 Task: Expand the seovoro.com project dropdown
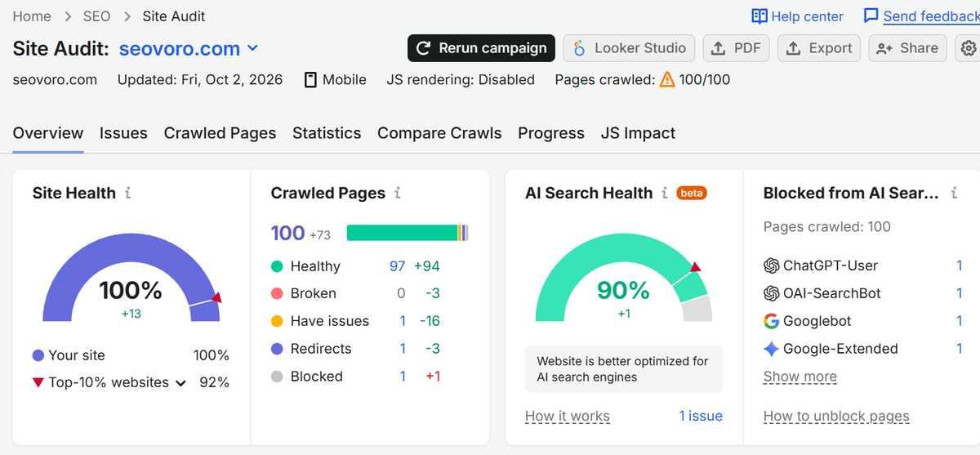click(252, 48)
